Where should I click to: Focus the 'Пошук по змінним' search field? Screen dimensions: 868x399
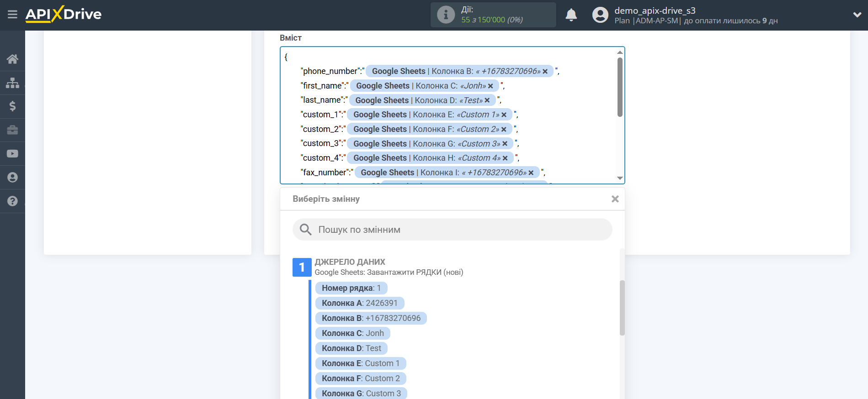pyautogui.click(x=452, y=230)
